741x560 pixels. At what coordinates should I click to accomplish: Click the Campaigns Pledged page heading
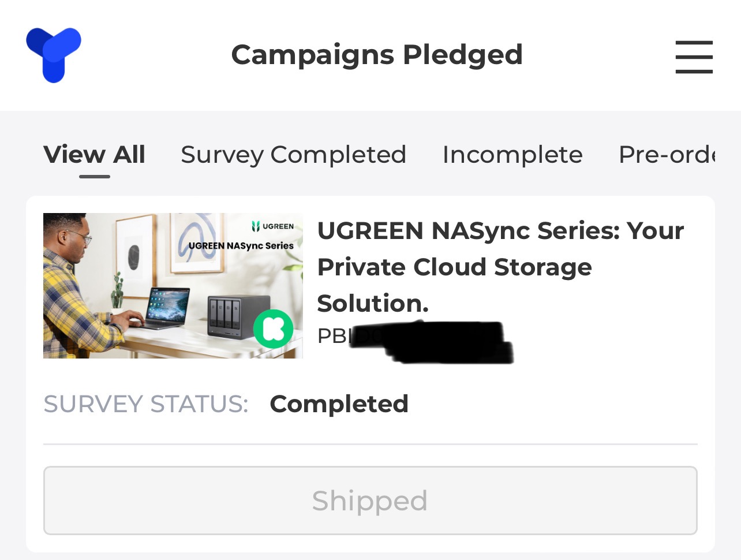pyautogui.click(x=377, y=55)
